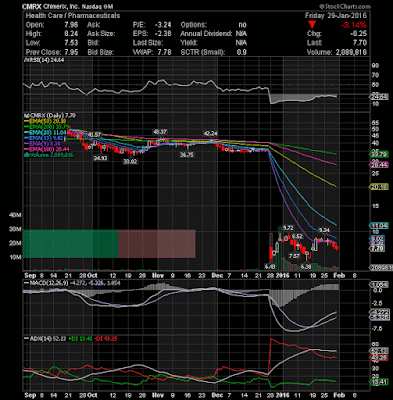Click the 11.04 cyan price tag
Viewport: 393px width, 400px height.
379,226
